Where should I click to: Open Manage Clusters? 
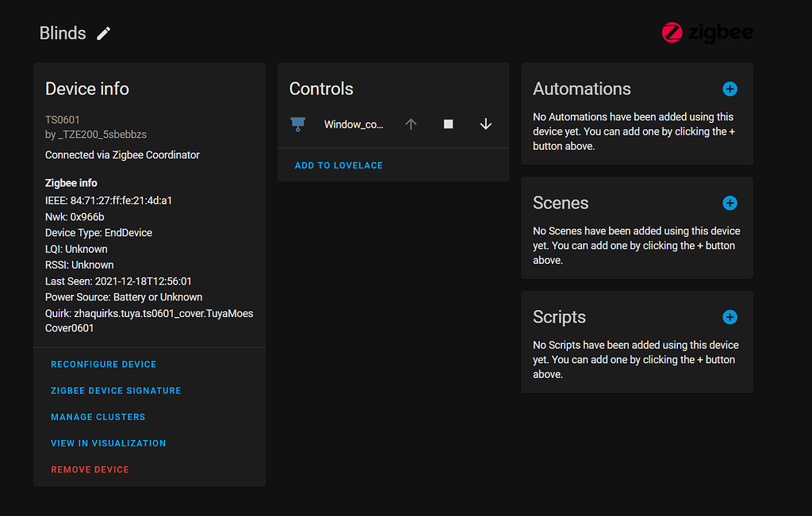[98, 417]
